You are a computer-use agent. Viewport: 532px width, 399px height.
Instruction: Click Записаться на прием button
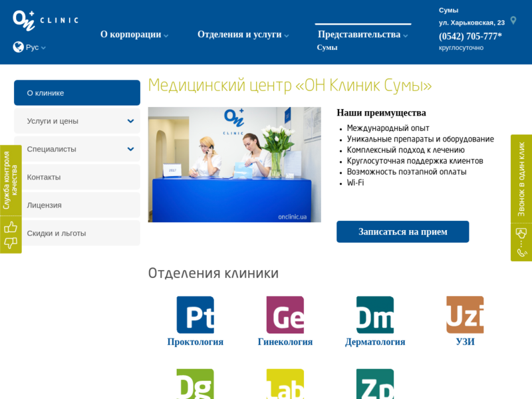[x=403, y=231]
